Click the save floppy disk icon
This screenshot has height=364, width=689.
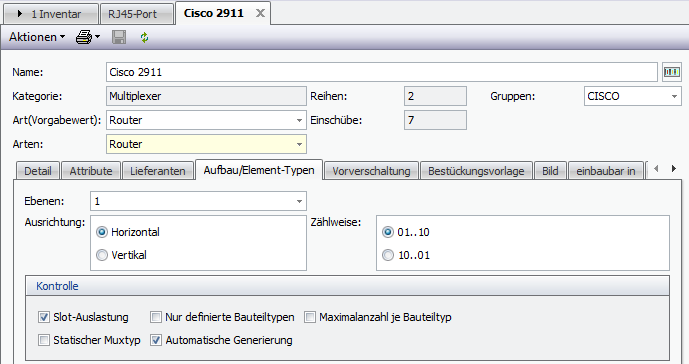[119, 37]
